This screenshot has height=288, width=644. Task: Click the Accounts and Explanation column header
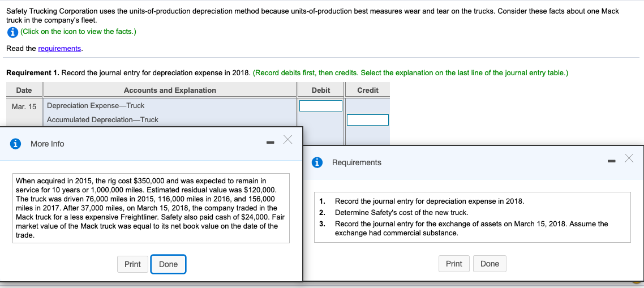point(170,90)
